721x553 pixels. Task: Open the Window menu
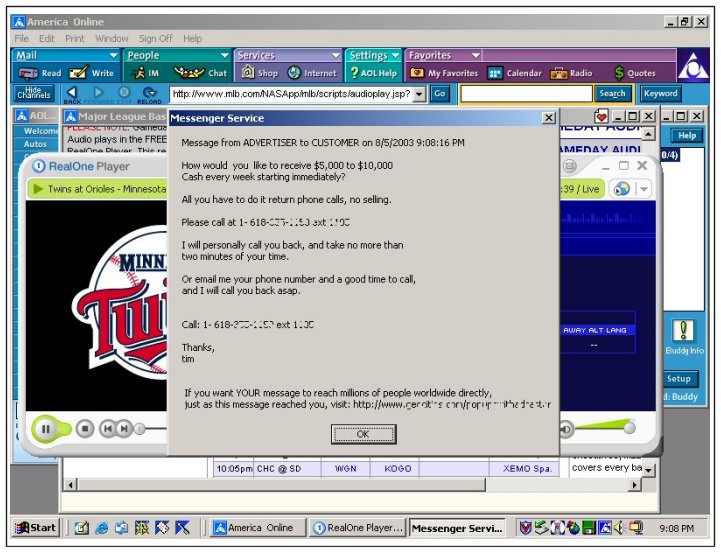(x=111, y=38)
